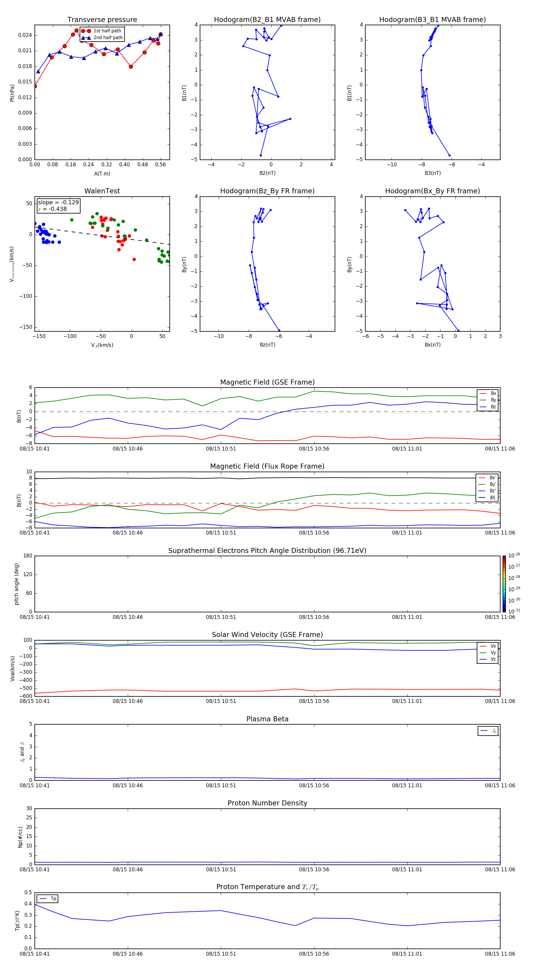Click the 'Bx(nT)' x-axis label
Screen dimensions: 535x980
tap(432, 345)
